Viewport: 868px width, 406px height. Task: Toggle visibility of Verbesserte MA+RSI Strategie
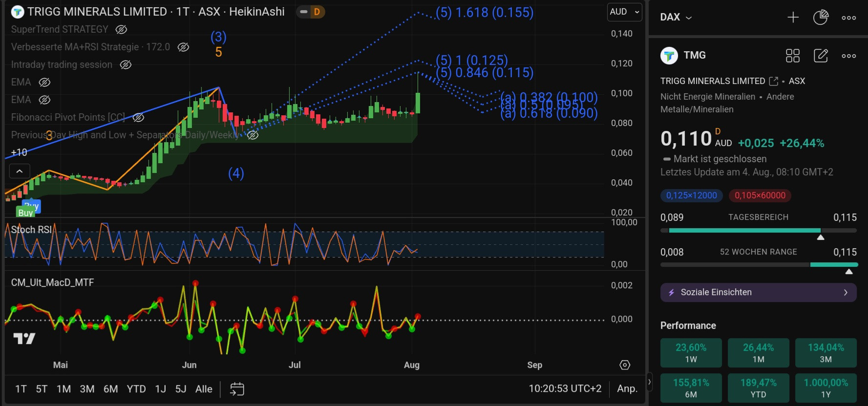click(183, 47)
